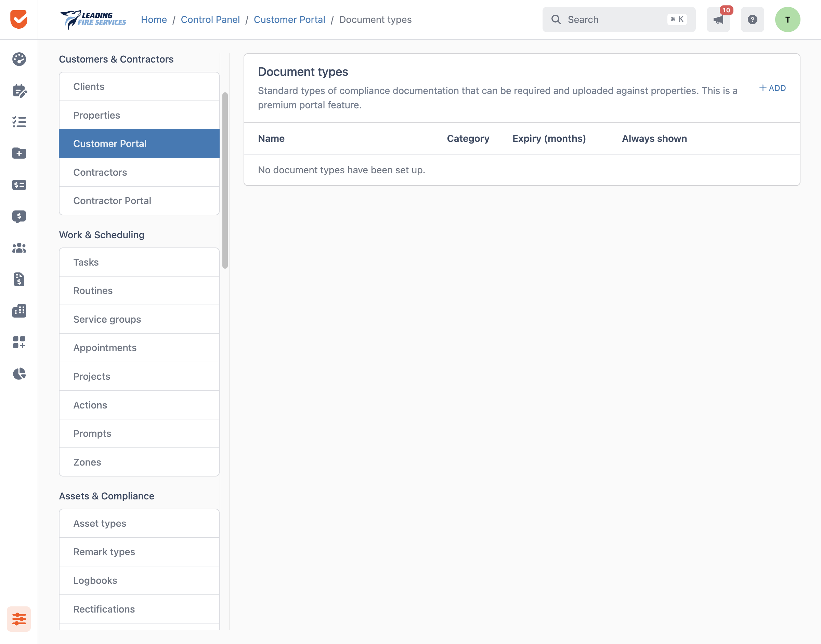Open the help question mark icon
This screenshot has height=644, width=821.
(x=752, y=19)
